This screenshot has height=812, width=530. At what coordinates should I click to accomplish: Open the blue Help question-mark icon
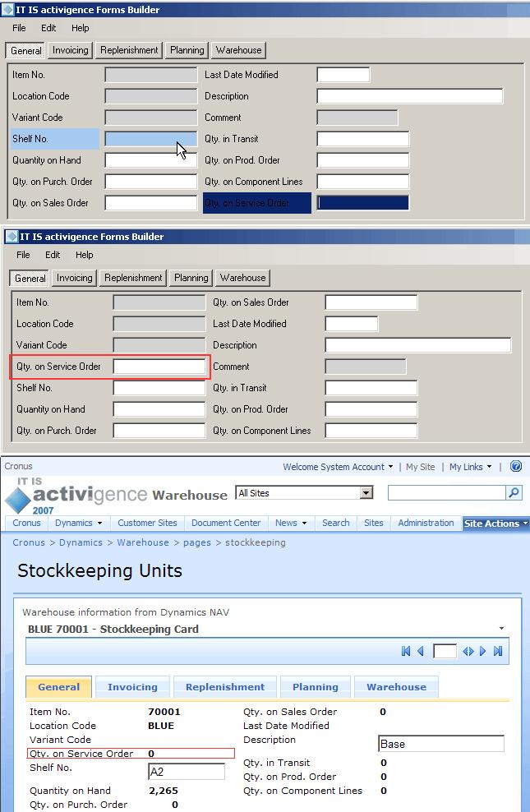coord(516,466)
